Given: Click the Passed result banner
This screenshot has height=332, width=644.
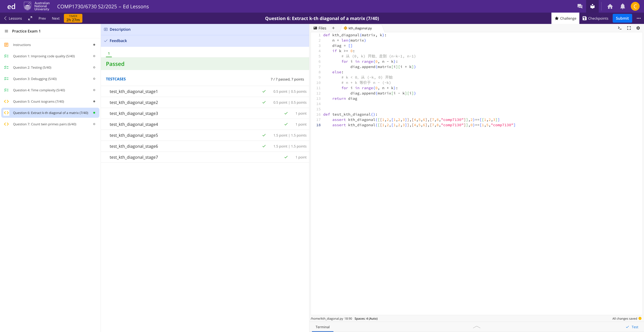Looking at the screenshot, I should coord(205,64).
